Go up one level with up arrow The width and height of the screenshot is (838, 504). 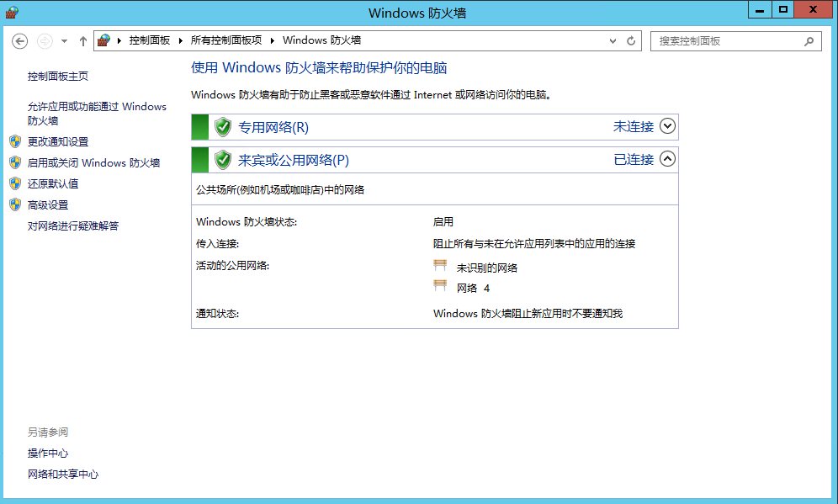coord(82,41)
